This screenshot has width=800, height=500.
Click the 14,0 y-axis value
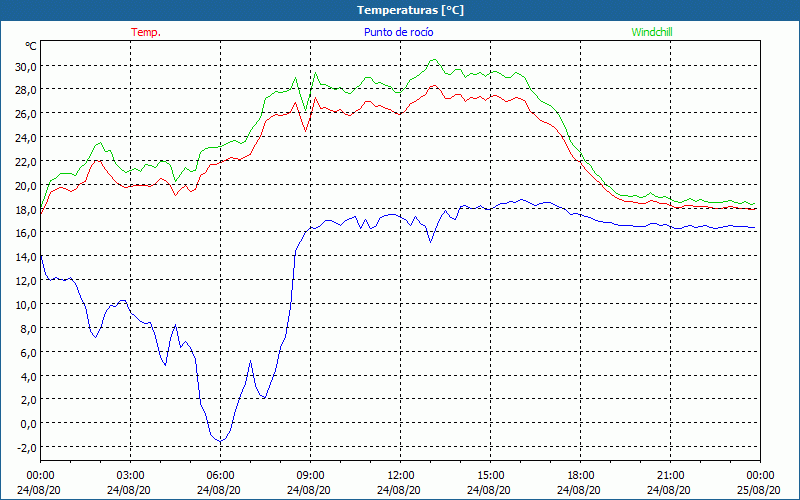(x=24, y=257)
